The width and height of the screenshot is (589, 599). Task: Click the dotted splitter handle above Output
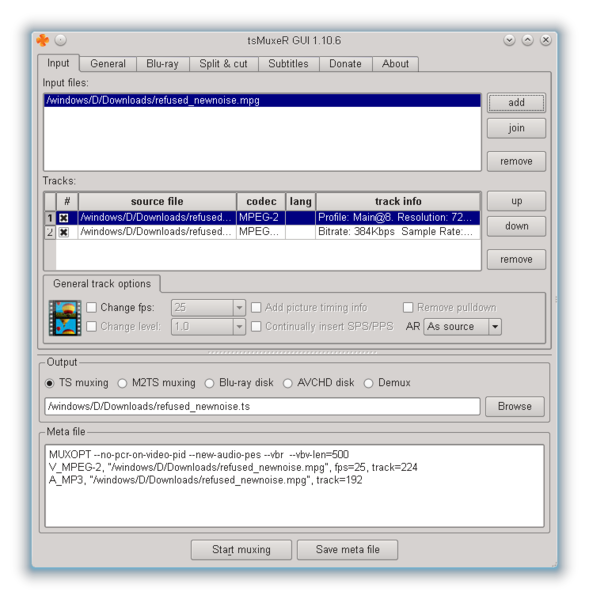[293, 353]
